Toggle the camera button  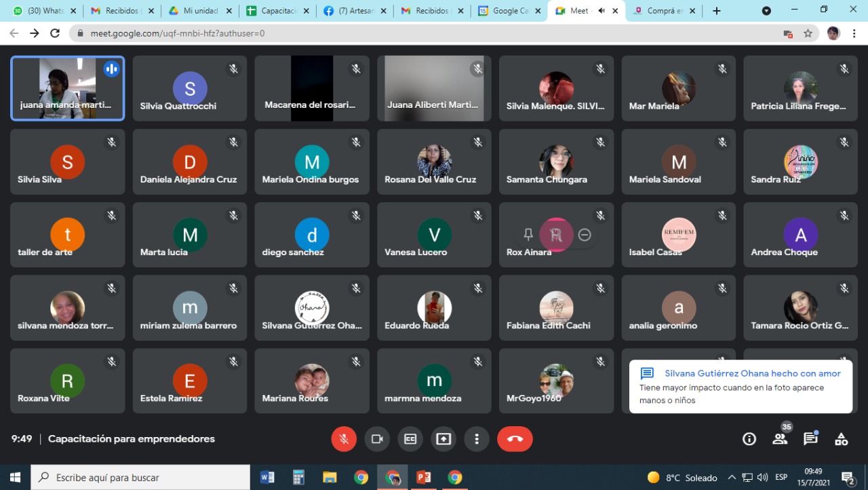point(377,439)
